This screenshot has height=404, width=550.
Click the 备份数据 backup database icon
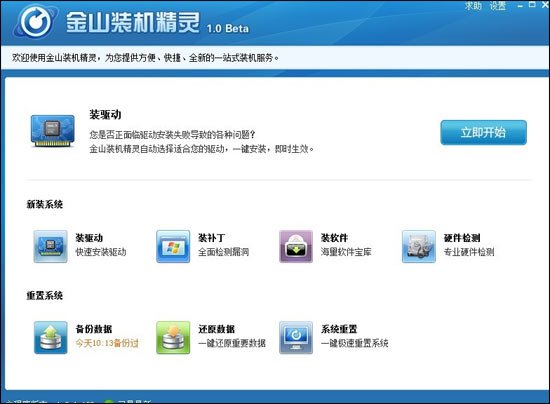pos(51,337)
